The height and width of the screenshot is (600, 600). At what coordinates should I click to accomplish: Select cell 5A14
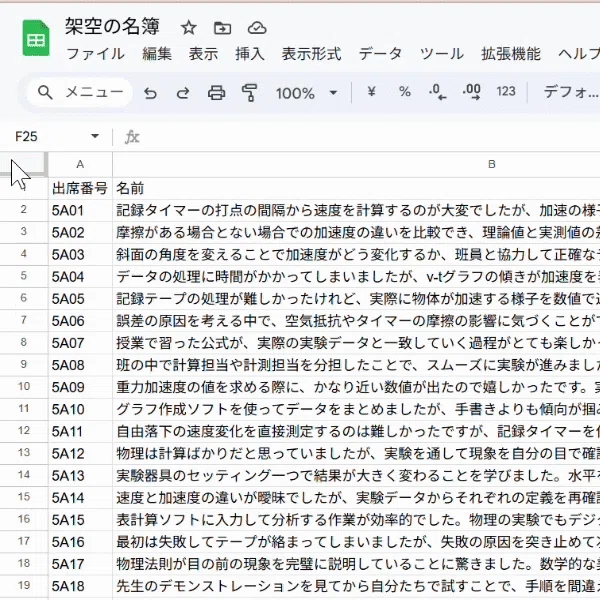point(80,497)
